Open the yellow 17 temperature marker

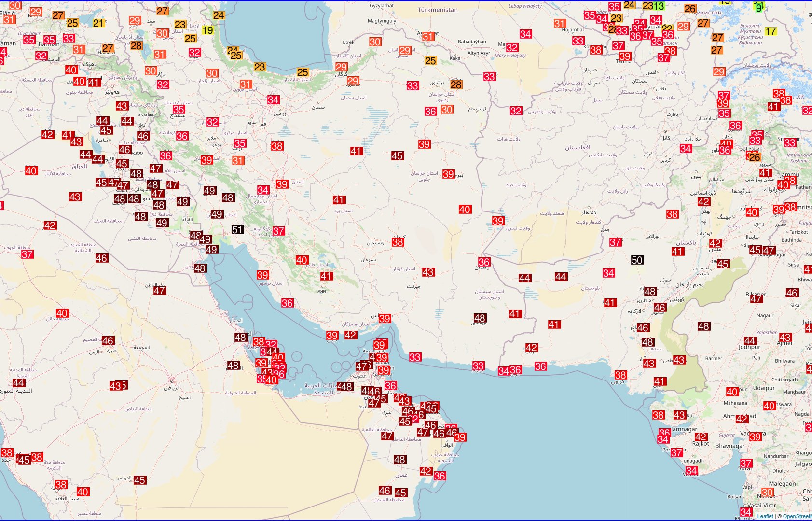pos(771,31)
